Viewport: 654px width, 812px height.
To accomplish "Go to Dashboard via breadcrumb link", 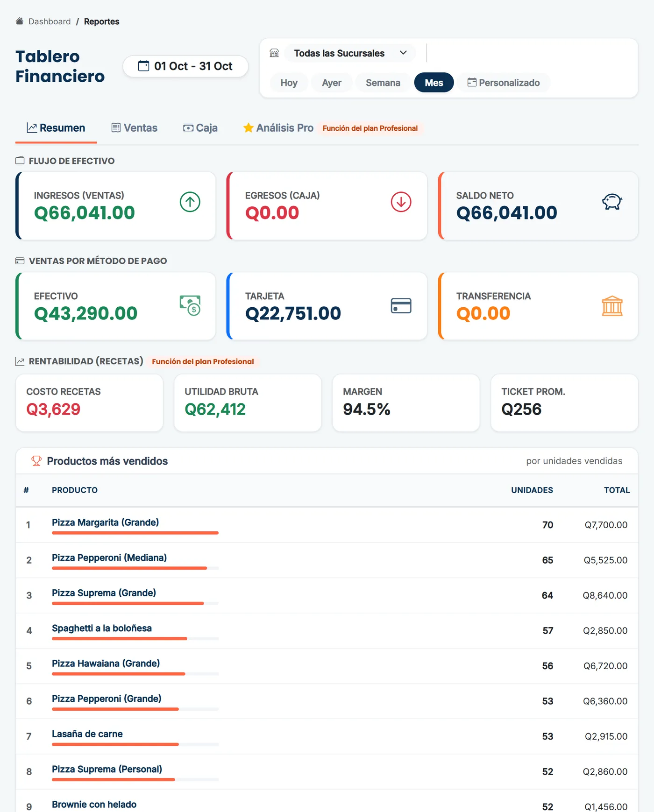I will 50,21.
